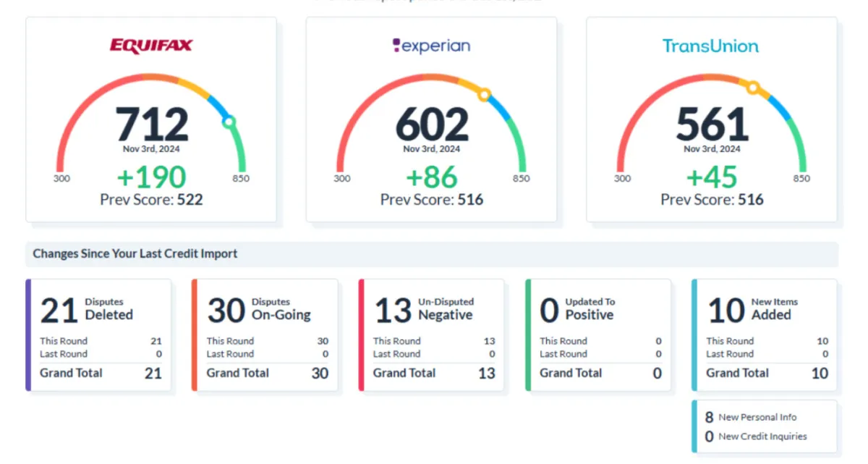Click 'This Round' row in Disputes On-Going card
868x464 pixels.
coord(268,341)
